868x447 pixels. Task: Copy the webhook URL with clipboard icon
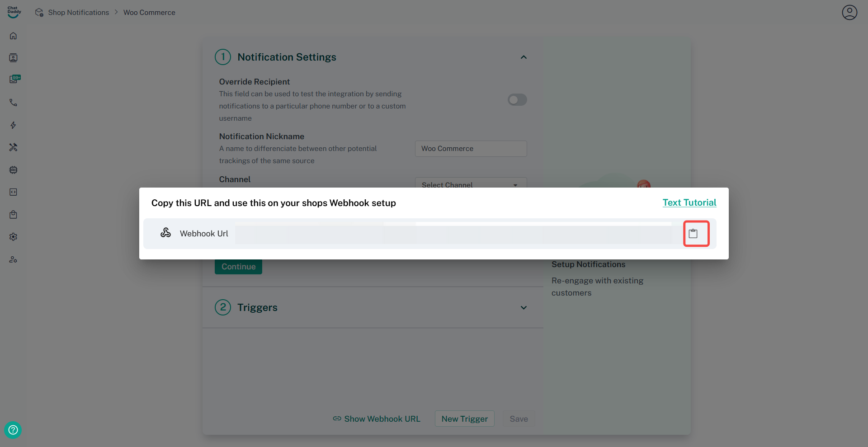pyautogui.click(x=693, y=234)
